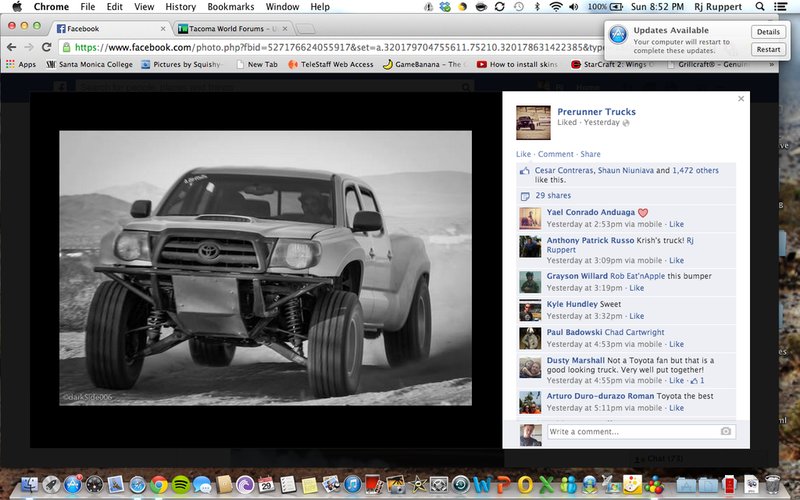Open iTunes music note icon in dock
Screen dimensions: 800x500
[353, 484]
